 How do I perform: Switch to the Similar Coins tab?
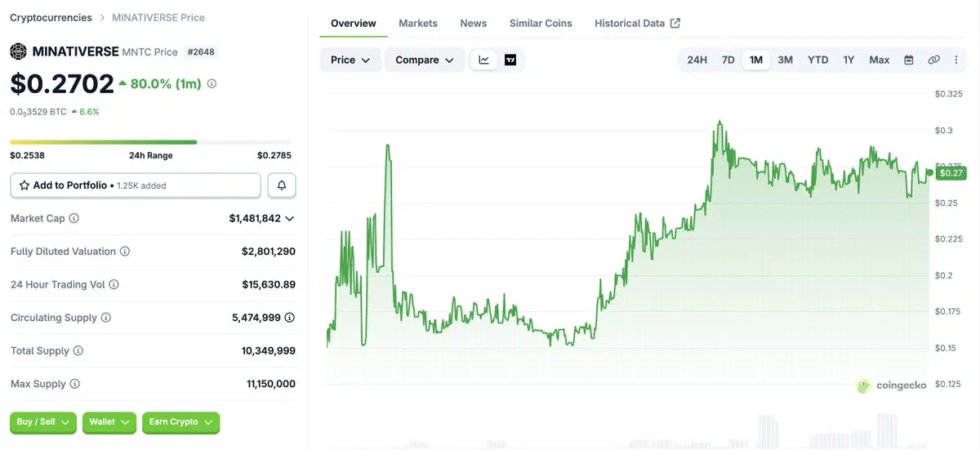coord(541,23)
